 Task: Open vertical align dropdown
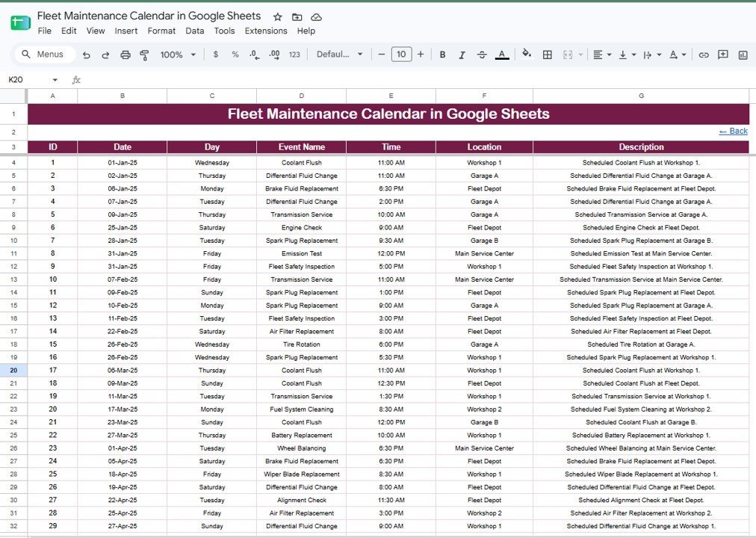(x=628, y=55)
